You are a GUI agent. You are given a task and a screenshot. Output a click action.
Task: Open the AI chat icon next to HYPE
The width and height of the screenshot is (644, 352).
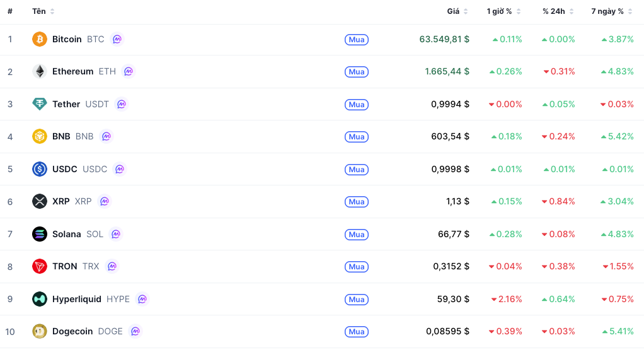(142, 299)
